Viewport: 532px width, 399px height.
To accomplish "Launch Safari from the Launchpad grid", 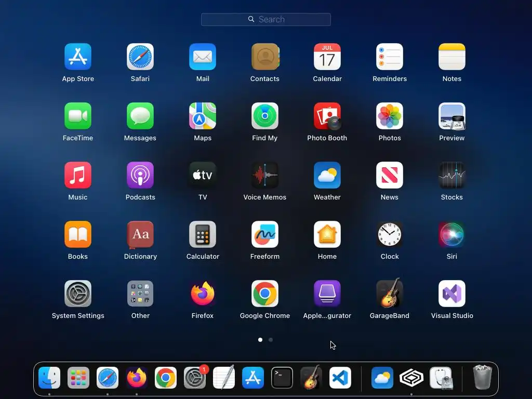I will 140,57.
